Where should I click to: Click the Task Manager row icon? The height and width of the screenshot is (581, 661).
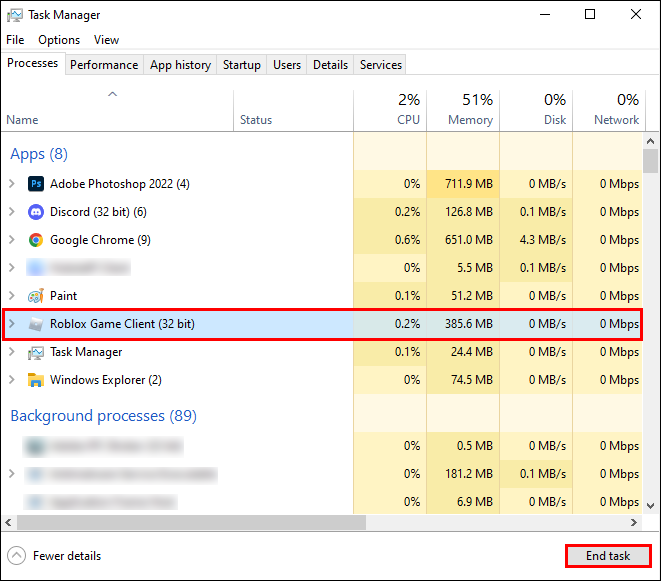point(36,352)
